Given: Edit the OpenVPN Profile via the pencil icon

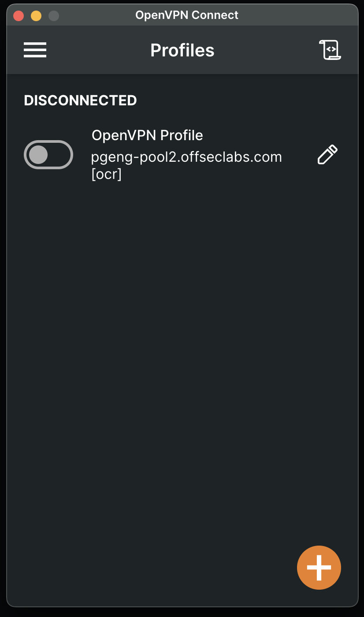Looking at the screenshot, I should tap(327, 155).
